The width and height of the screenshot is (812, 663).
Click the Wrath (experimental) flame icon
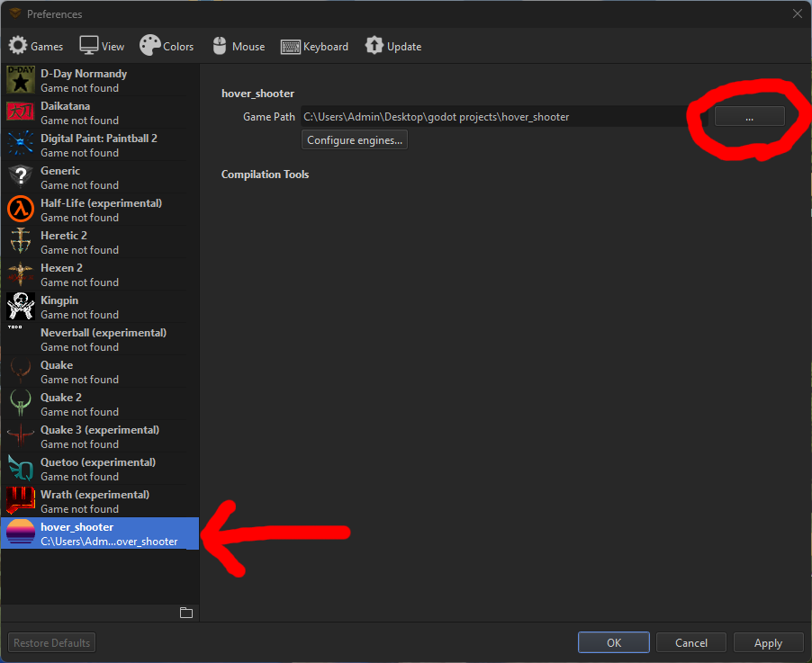point(20,500)
